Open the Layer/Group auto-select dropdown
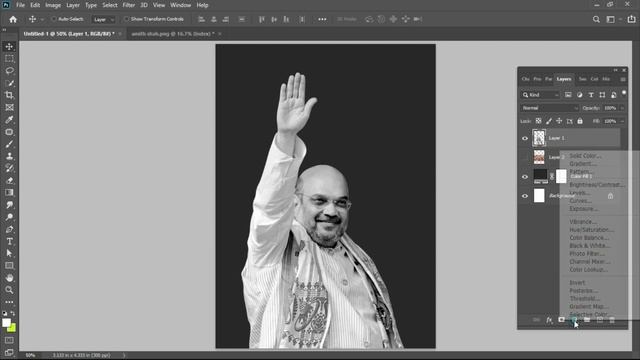This screenshot has width=640, height=360. [104, 19]
